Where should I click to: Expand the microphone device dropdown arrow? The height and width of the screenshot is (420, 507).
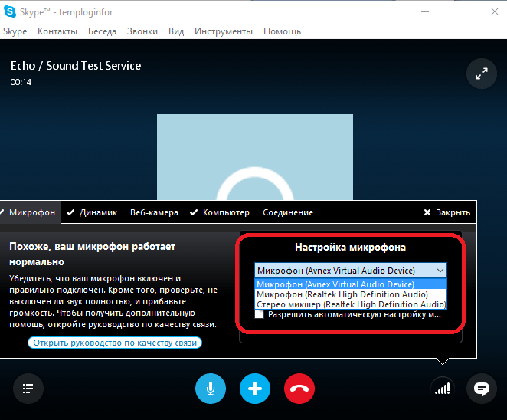tap(440, 271)
